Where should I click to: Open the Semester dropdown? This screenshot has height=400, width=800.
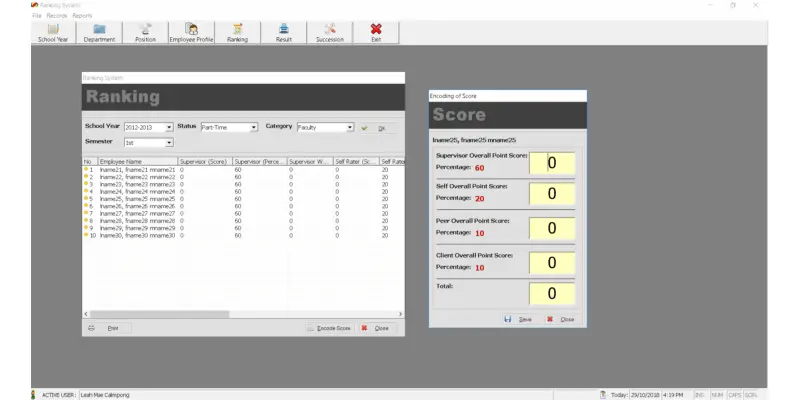(169, 143)
